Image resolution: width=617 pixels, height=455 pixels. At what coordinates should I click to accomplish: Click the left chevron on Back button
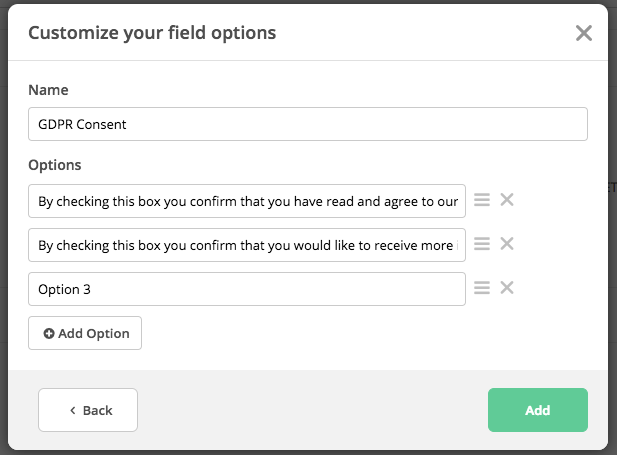[73, 410]
